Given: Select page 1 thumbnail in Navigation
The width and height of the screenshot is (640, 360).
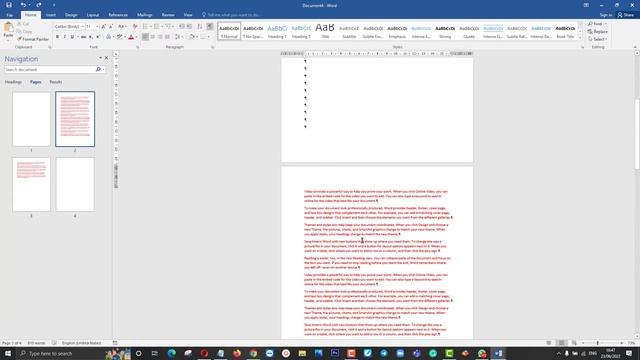Looking at the screenshot, I should [31, 119].
